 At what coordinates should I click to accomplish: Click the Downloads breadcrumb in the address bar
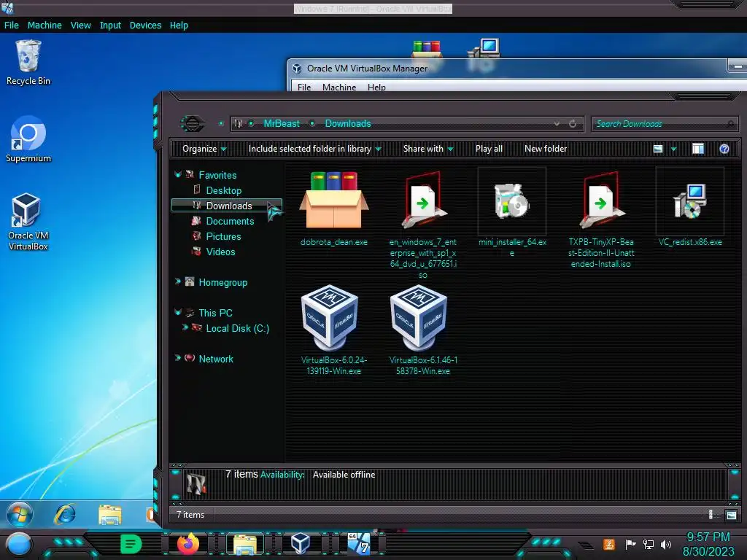click(348, 124)
